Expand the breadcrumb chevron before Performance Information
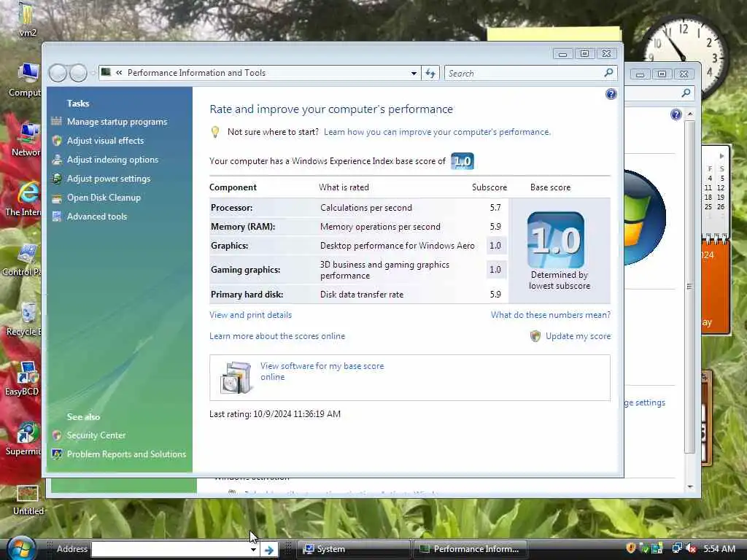 [119, 73]
